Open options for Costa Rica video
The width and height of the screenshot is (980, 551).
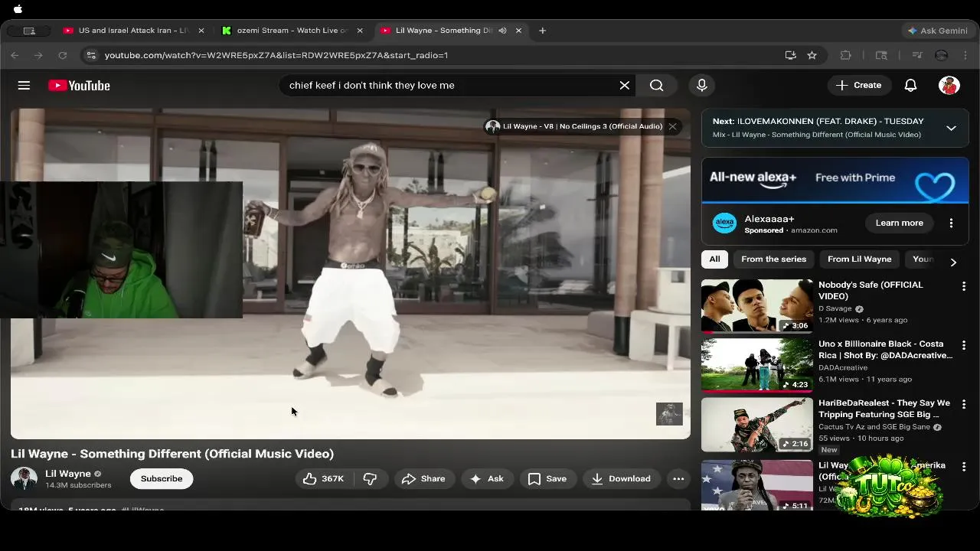964,345
